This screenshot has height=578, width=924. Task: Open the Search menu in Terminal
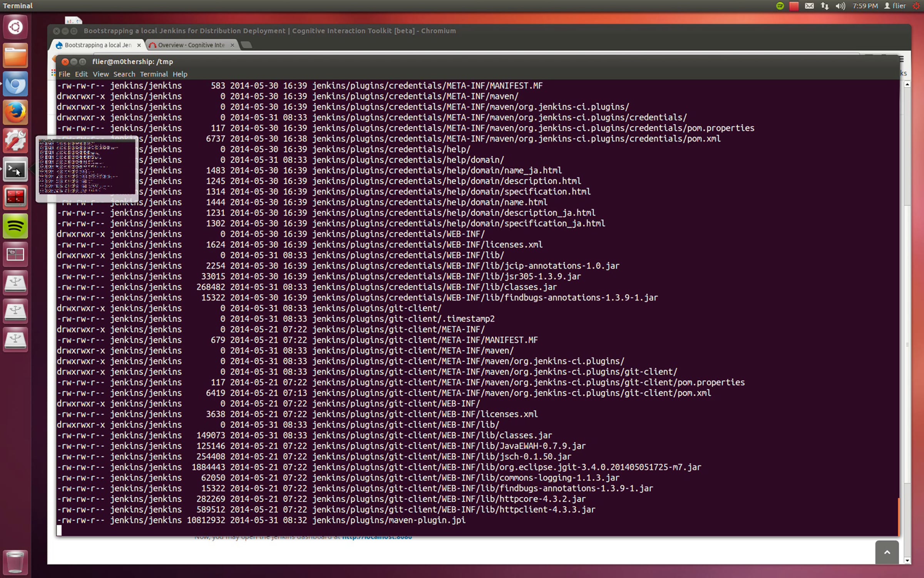coord(124,74)
